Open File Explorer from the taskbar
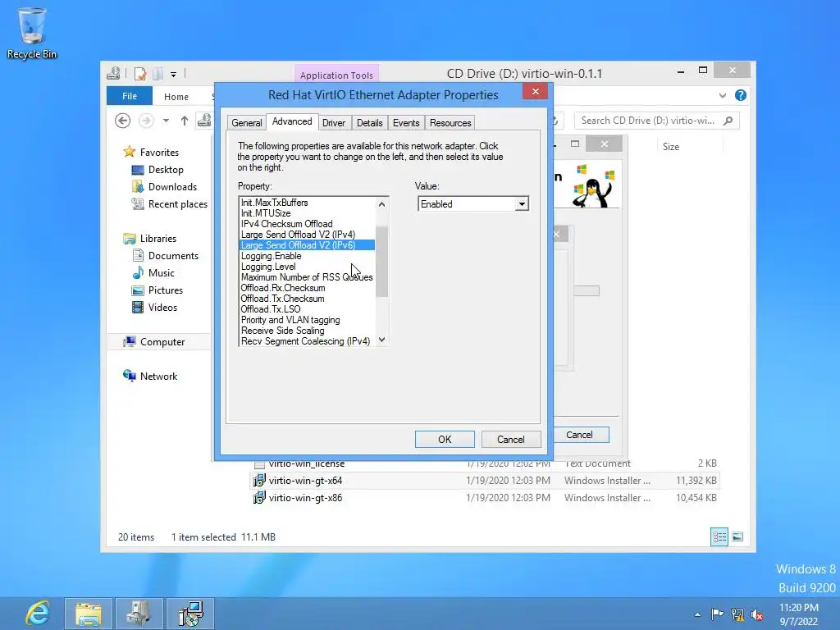The height and width of the screenshot is (630, 840). pyautogui.click(x=89, y=614)
